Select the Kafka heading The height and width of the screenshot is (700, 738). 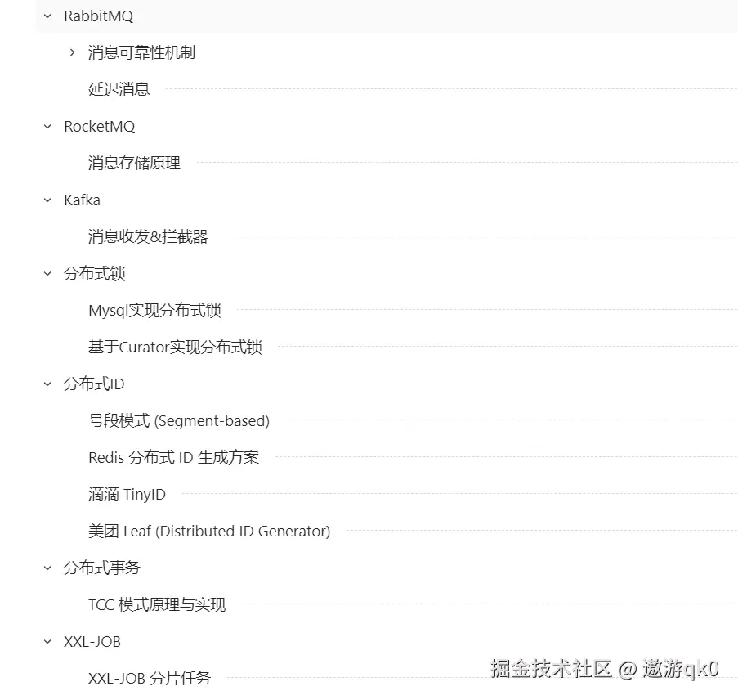(82, 200)
